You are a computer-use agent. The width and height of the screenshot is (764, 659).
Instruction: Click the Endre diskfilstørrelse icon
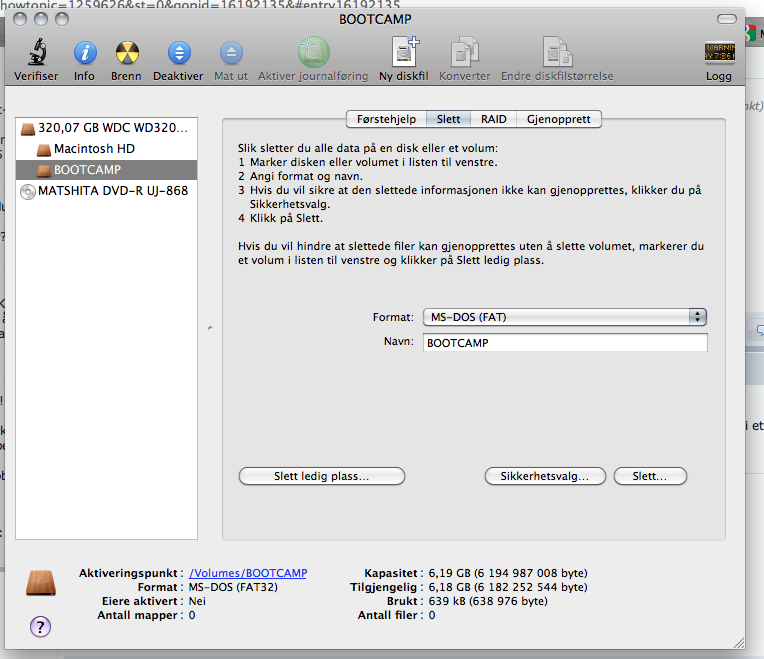click(x=557, y=52)
